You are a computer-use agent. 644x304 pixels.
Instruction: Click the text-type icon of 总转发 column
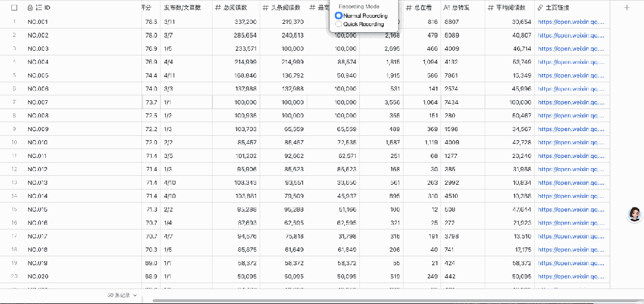coord(447,7)
